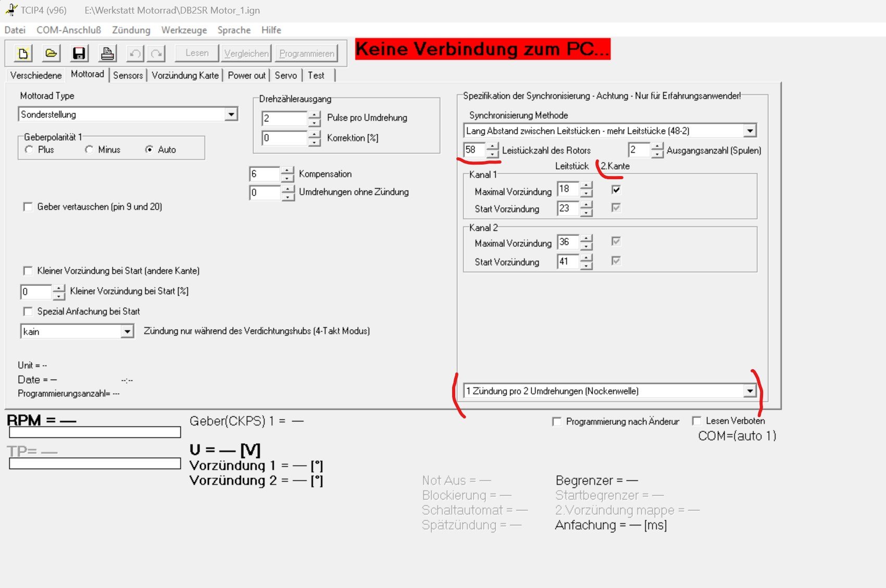
Task: Click the Print toolbar icon
Action: pos(107,53)
